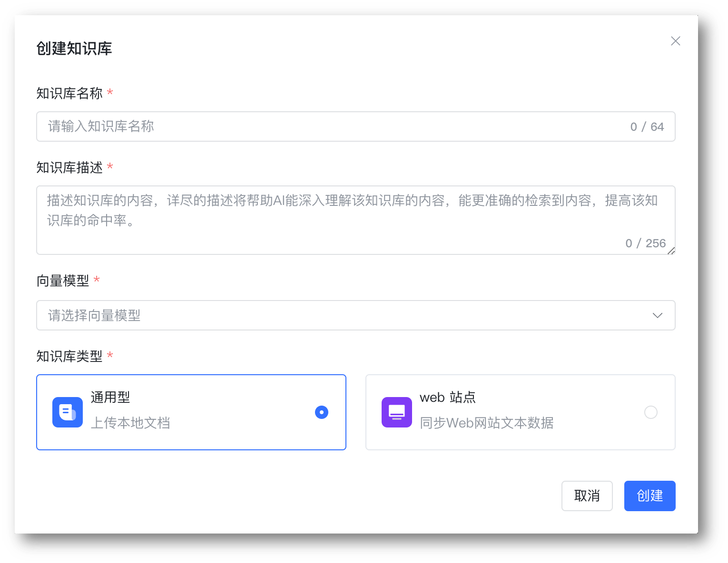Click the dropdown chevron on 向量模型 field
The width and height of the screenshot is (728, 563).
[x=658, y=315]
